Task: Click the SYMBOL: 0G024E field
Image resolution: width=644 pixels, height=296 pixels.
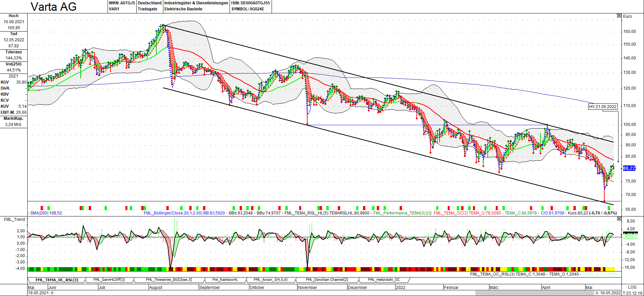Action: pyautogui.click(x=248, y=9)
